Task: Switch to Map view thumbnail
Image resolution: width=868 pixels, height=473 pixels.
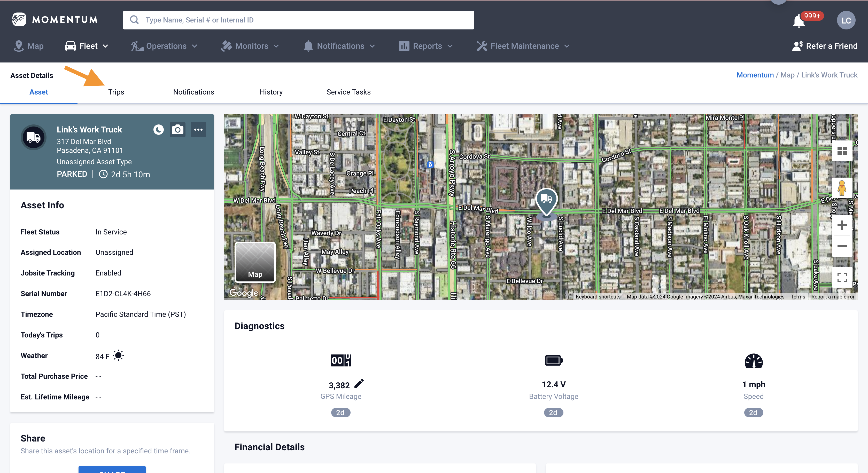Action: tap(255, 262)
